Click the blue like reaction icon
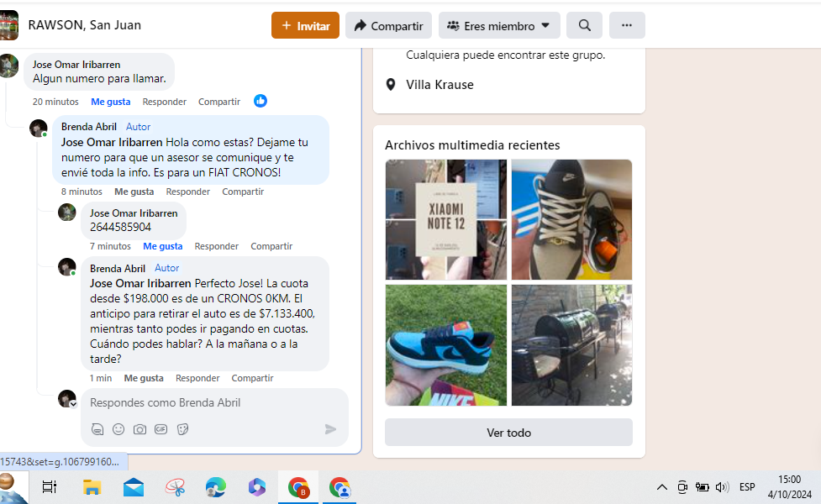The image size is (821, 504). click(261, 101)
